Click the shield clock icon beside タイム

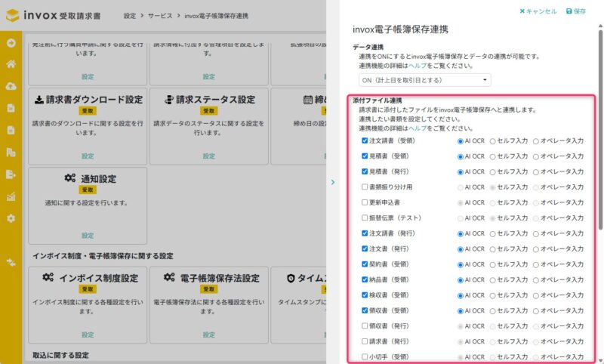tap(291, 278)
